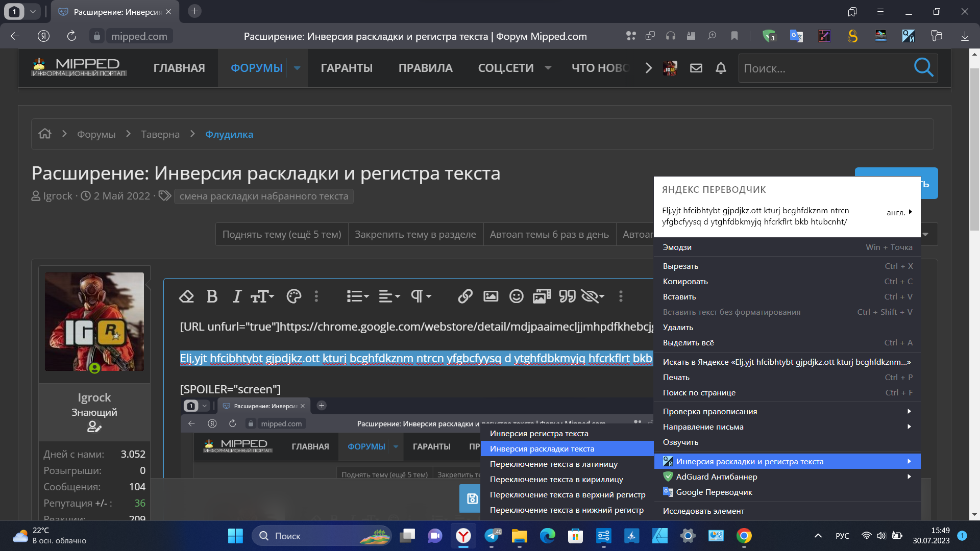The height and width of the screenshot is (551, 980).
Task: Insert a quote block
Action: [567, 296]
